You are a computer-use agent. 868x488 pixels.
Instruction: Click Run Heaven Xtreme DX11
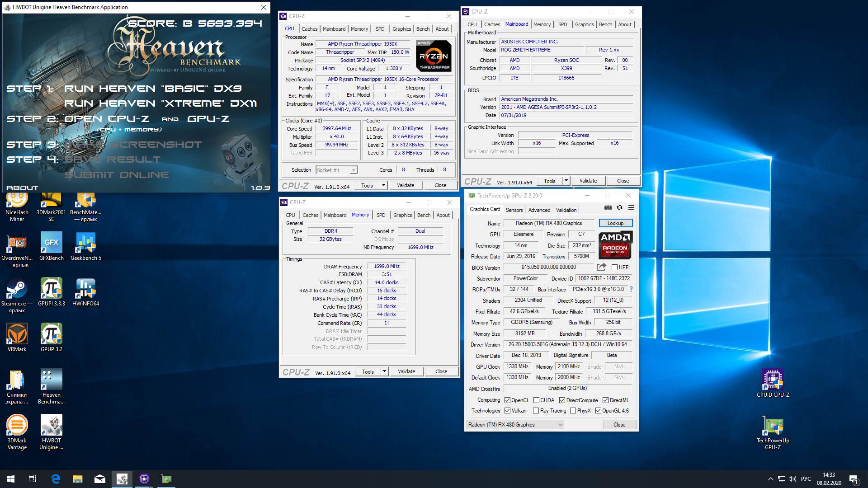160,103
